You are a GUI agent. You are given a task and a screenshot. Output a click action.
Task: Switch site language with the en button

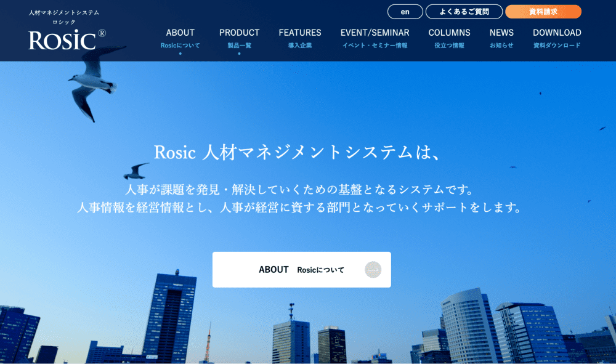click(405, 12)
